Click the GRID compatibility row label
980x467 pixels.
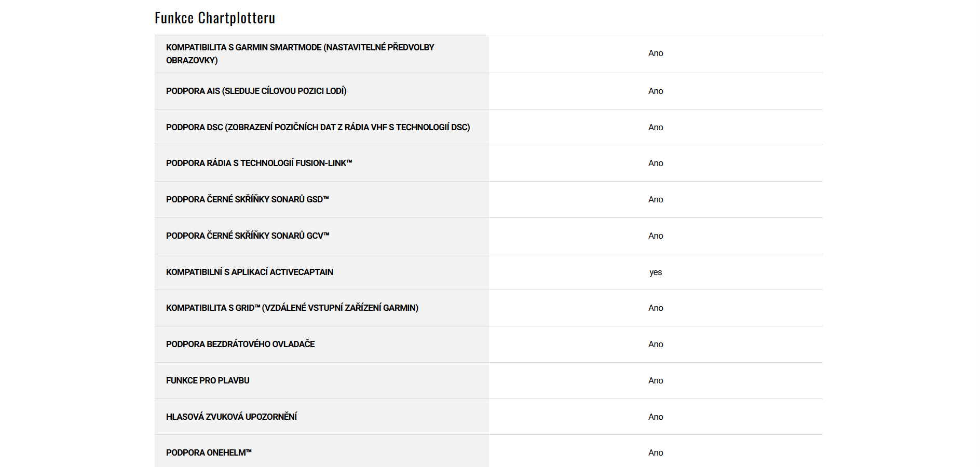click(x=292, y=308)
